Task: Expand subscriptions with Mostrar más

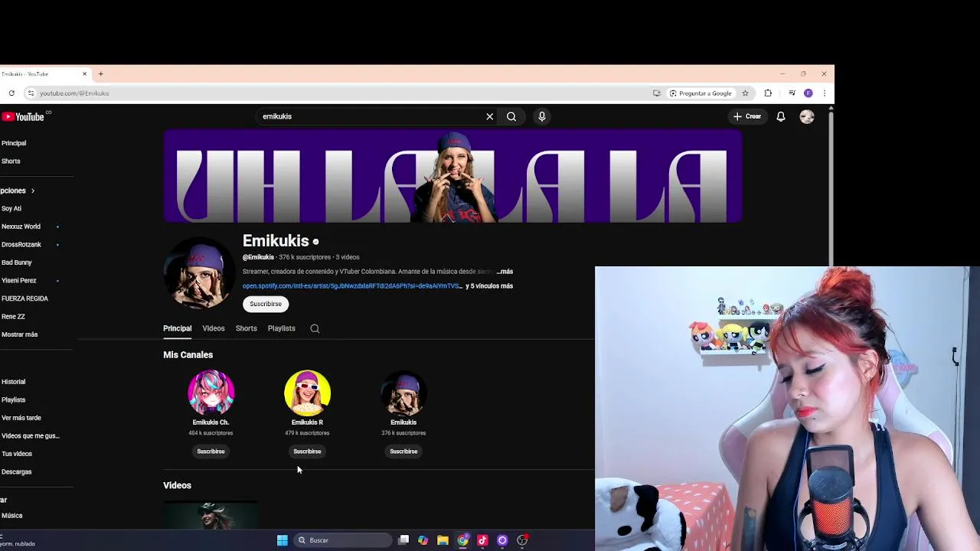Action: tap(19, 334)
